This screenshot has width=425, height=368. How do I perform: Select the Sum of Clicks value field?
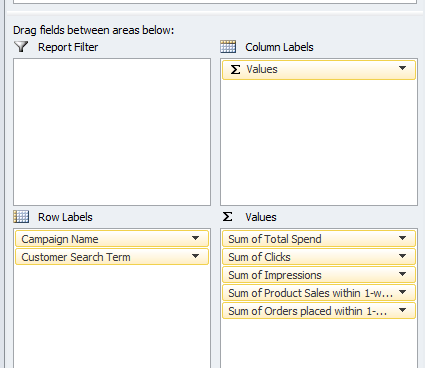point(319,257)
